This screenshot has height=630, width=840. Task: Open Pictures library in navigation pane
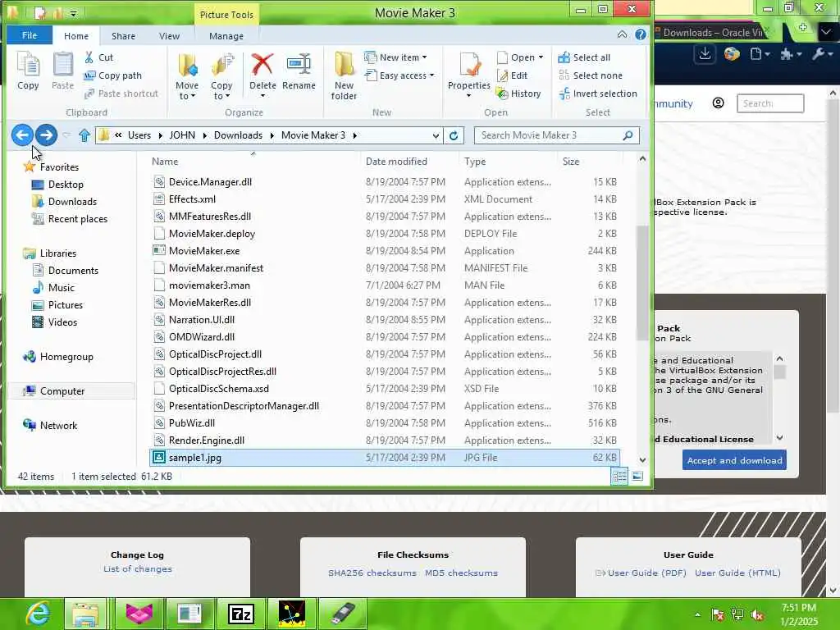pos(66,305)
